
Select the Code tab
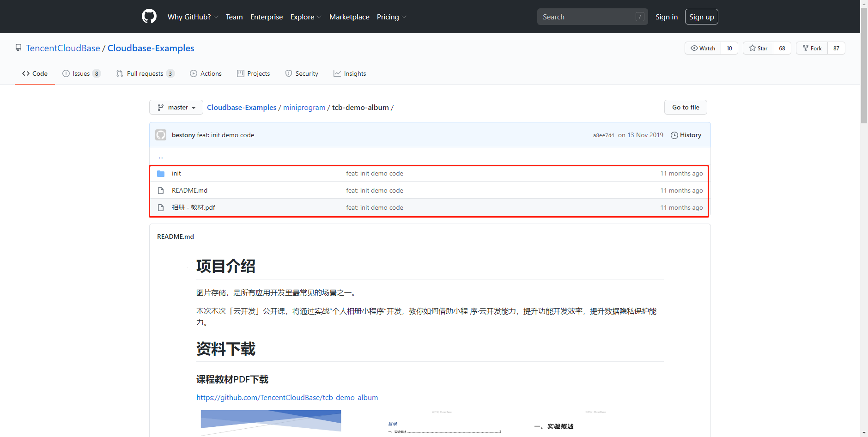tap(35, 73)
